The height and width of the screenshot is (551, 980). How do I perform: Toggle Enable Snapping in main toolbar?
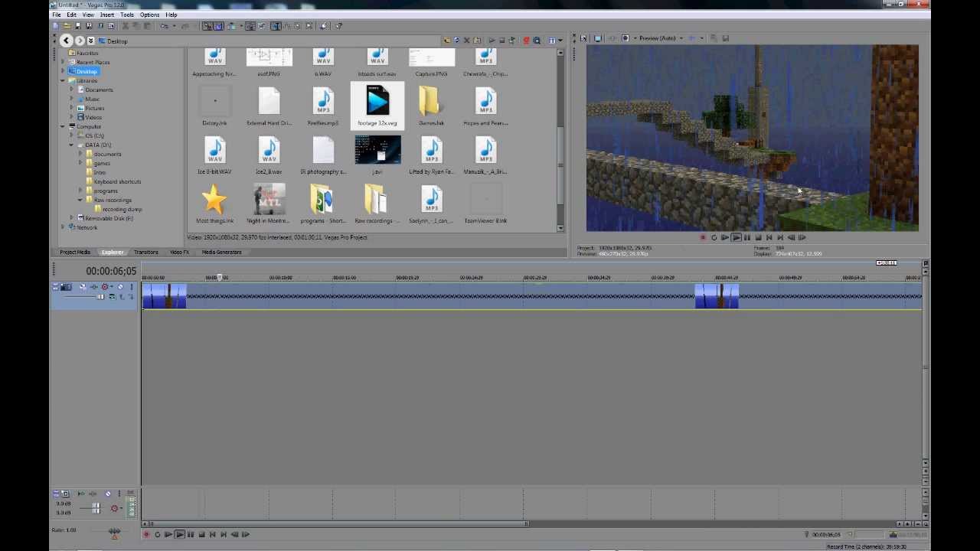(207, 26)
